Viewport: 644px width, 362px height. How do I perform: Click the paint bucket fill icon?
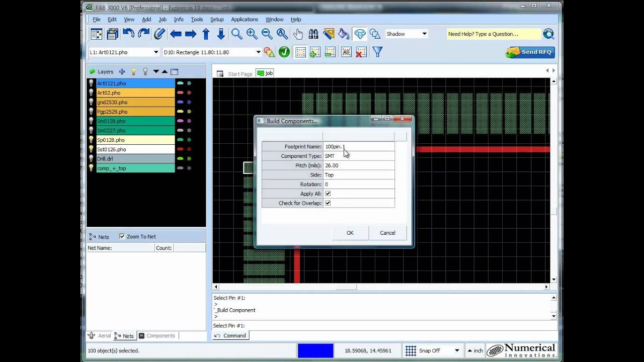tap(344, 34)
